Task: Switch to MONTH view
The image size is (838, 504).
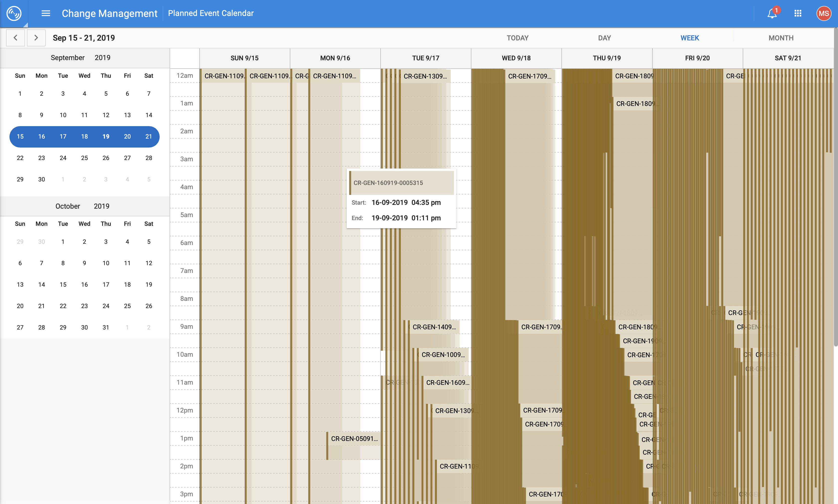Action: 781,38
